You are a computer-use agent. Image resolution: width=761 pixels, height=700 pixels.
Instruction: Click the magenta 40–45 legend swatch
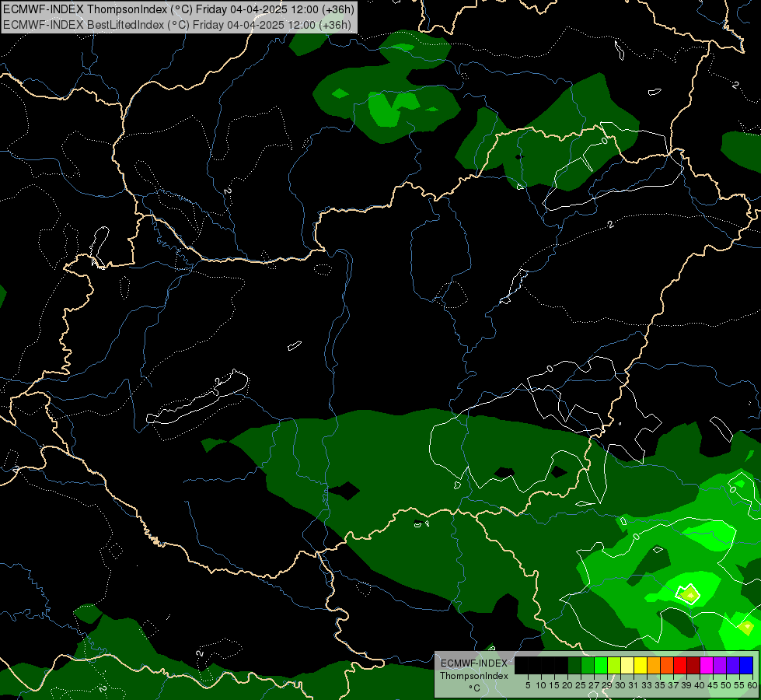point(706,665)
